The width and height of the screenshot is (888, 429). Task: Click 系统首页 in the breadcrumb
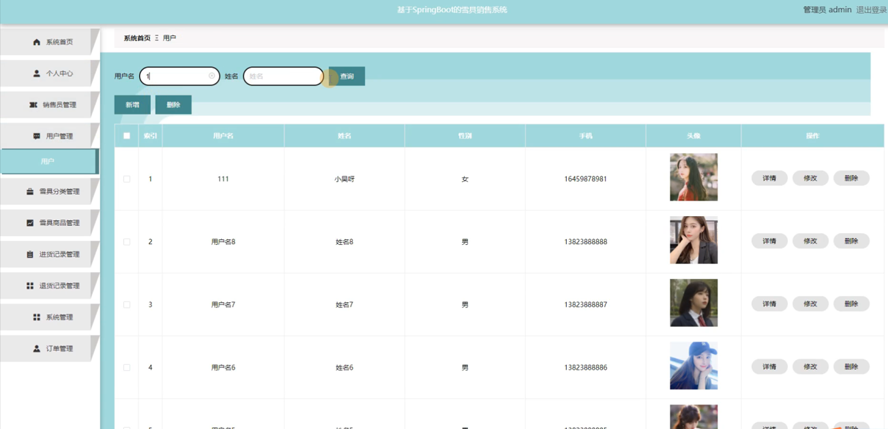pos(137,38)
